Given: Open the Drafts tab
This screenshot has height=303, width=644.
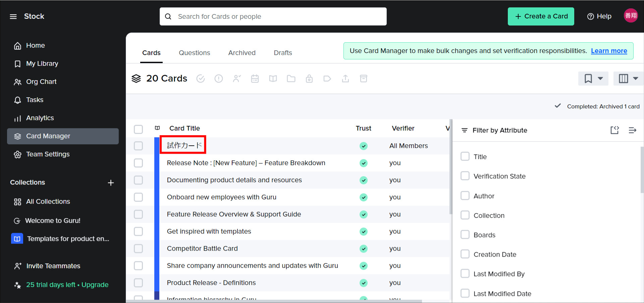Looking at the screenshot, I should 283,53.
